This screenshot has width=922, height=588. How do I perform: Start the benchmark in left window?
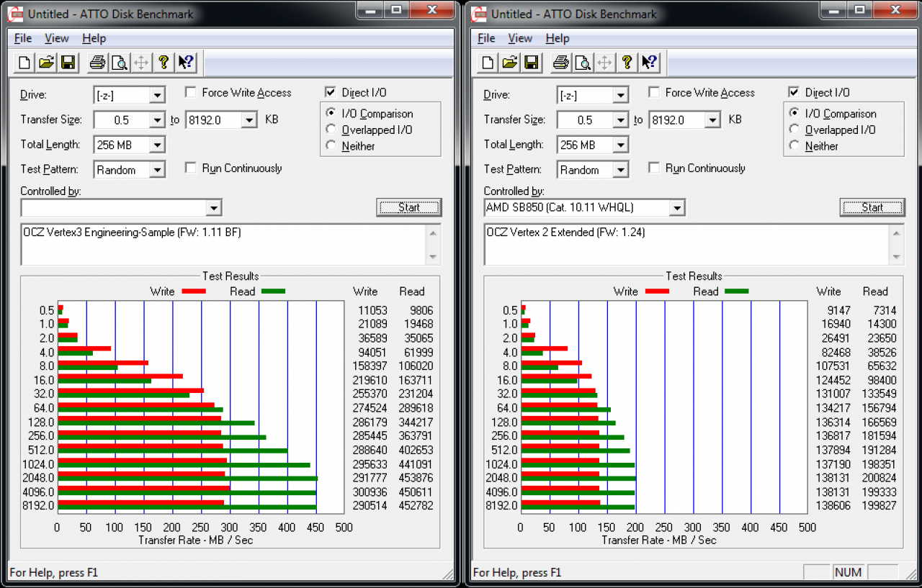pyautogui.click(x=408, y=207)
